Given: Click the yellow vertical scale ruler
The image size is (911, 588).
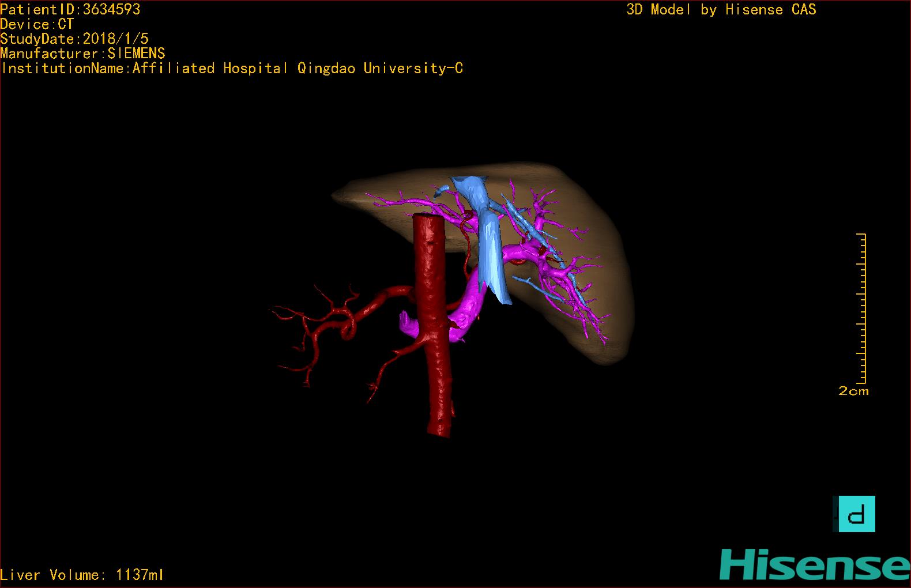Looking at the screenshot, I should tap(861, 308).
